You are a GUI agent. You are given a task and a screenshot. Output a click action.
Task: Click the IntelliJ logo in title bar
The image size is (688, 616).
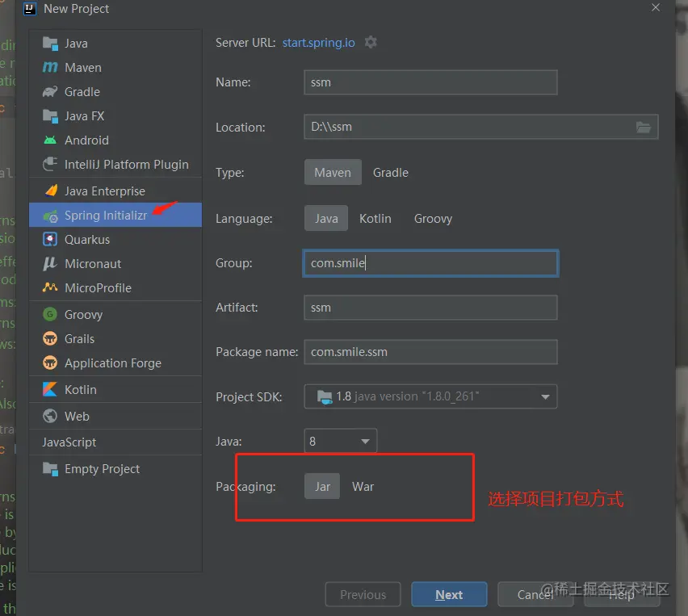coord(29,8)
